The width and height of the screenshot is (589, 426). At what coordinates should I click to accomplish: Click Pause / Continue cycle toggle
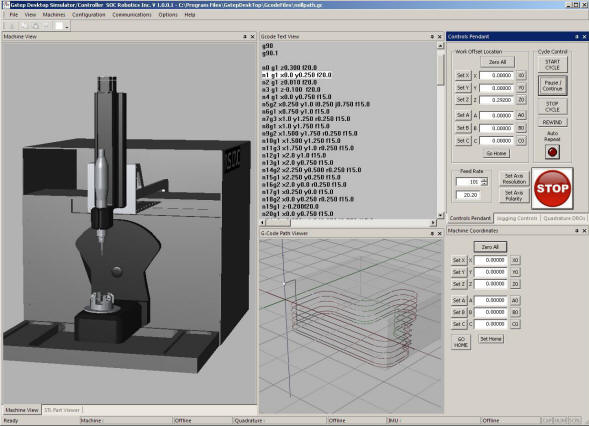point(552,86)
